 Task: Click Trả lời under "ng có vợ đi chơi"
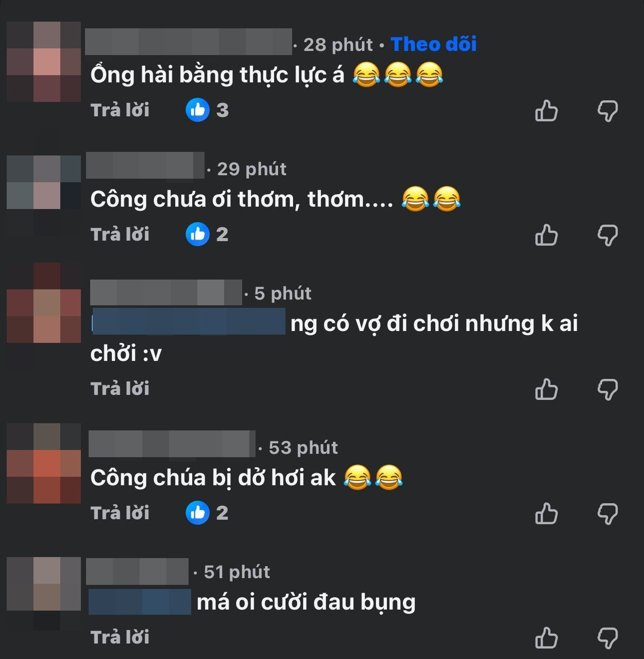tap(120, 388)
